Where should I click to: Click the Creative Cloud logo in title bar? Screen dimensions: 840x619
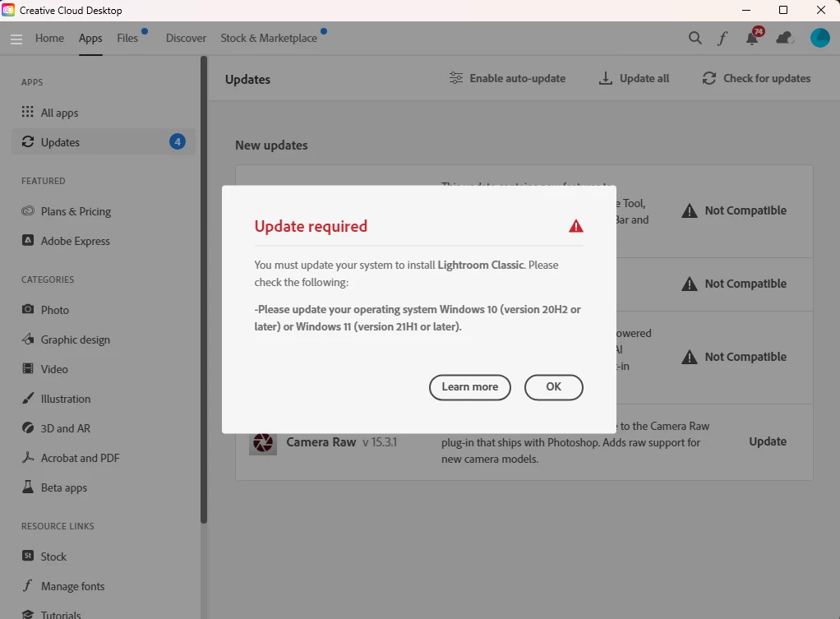click(8, 10)
